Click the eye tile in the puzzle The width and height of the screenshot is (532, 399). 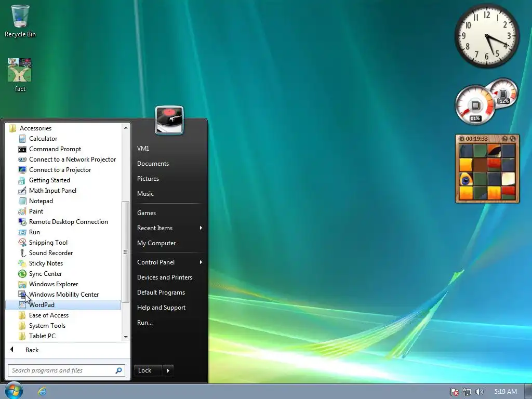tap(466, 179)
